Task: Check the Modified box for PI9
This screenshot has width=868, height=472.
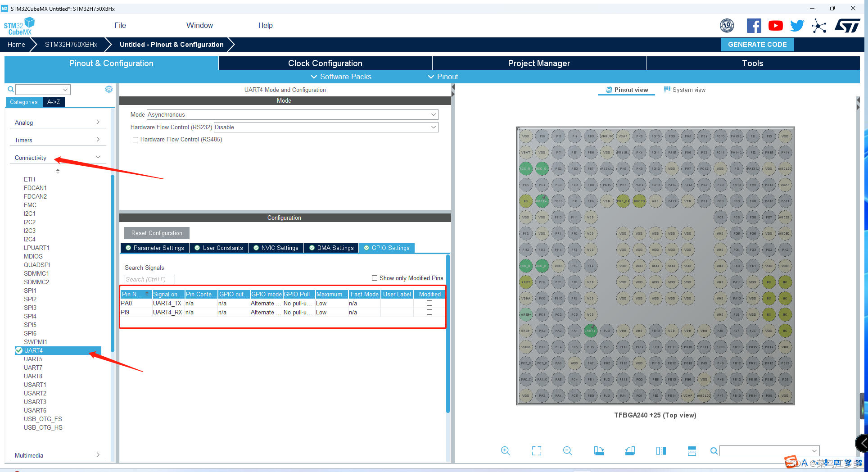Action: [x=429, y=312]
